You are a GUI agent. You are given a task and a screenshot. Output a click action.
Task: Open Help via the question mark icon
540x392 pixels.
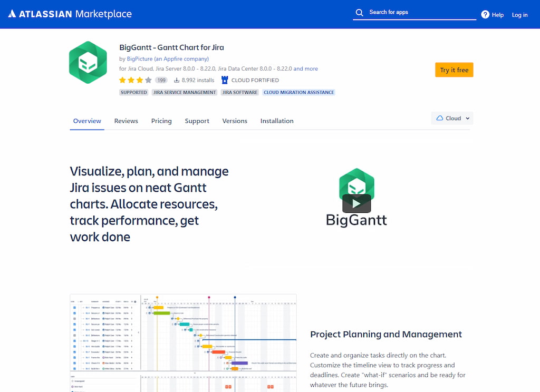[x=484, y=15]
